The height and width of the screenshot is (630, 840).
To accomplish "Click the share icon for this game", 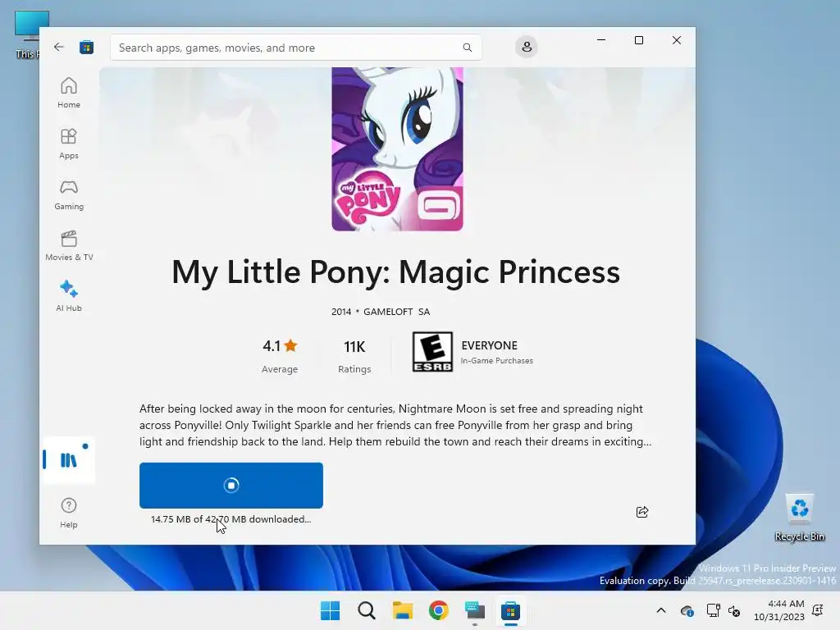I will (642, 512).
